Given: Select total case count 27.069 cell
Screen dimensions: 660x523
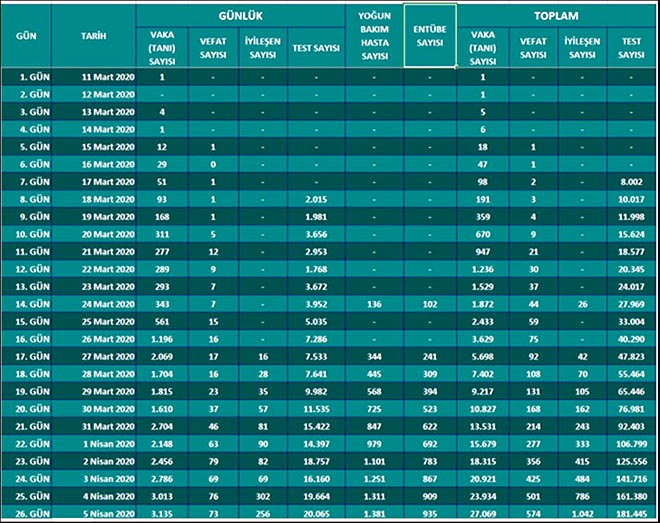Looking at the screenshot, I should click(482, 515).
